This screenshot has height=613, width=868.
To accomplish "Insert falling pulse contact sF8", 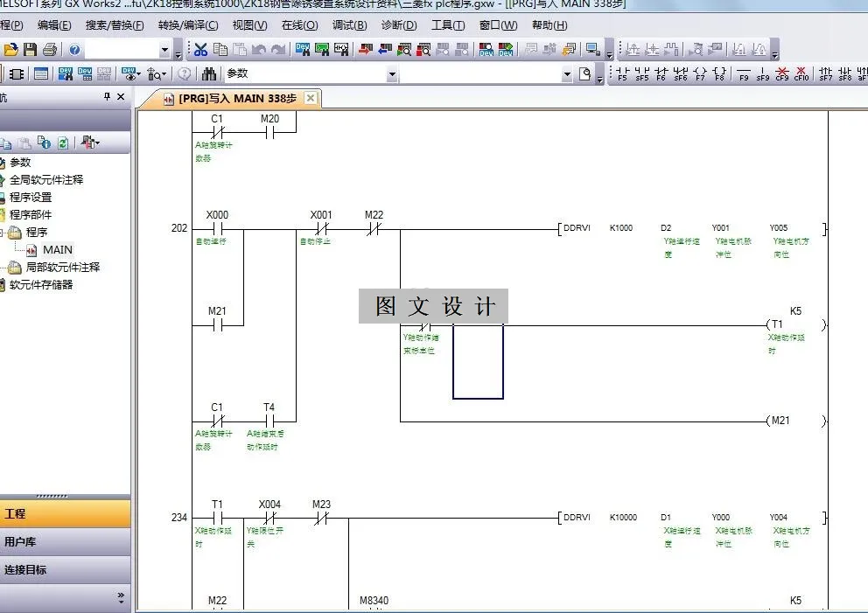I will (844, 73).
